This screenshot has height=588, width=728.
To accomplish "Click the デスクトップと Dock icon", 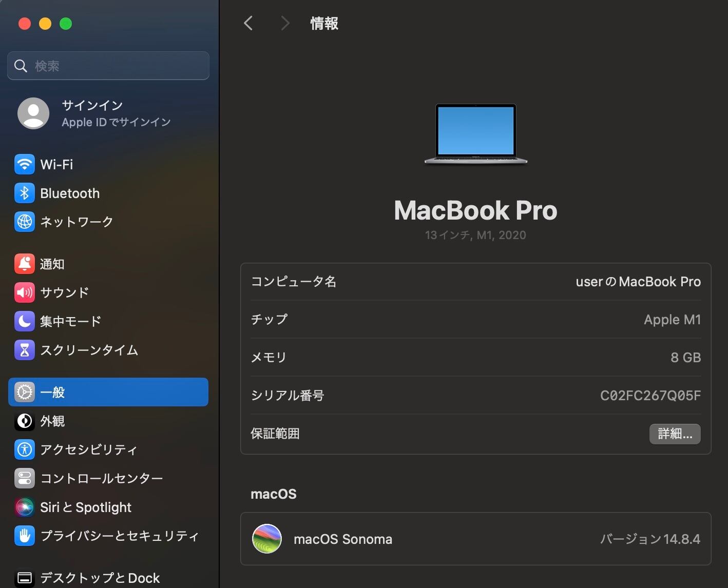I will pos(25,578).
